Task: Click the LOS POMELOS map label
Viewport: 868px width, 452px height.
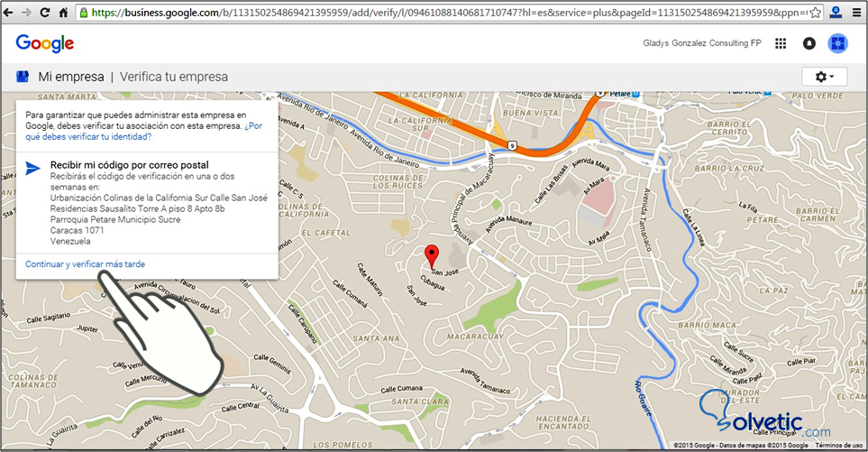Action: 343,444
